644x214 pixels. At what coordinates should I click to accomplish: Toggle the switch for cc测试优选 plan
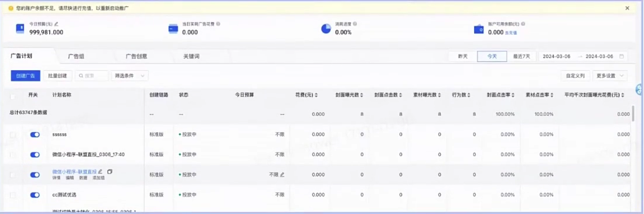(x=35, y=195)
